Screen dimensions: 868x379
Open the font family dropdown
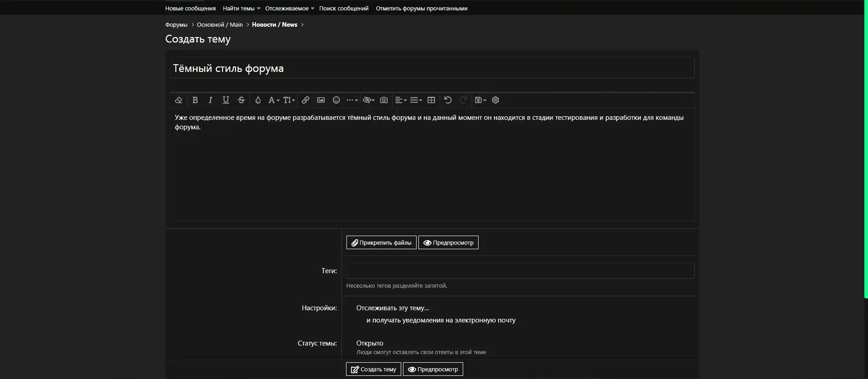tap(274, 100)
